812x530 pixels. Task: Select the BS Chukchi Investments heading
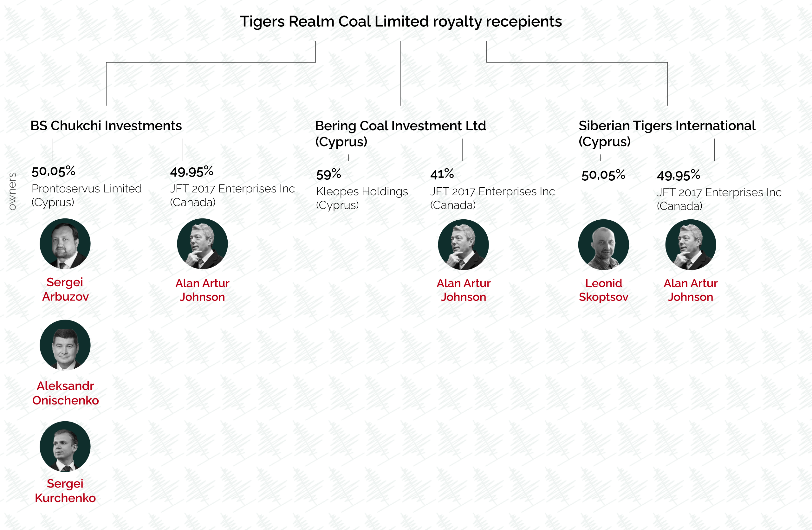tap(106, 126)
